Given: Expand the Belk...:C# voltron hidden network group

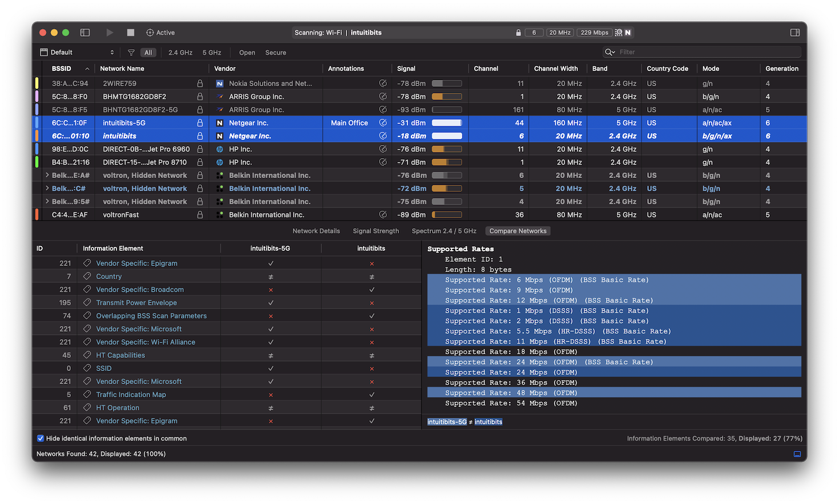Looking at the screenshot, I should [x=47, y=188].
